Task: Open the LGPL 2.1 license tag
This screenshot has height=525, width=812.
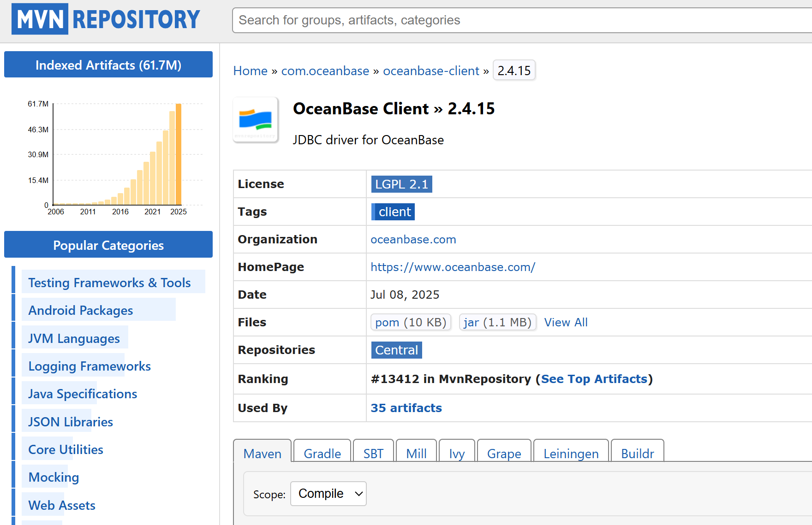Action: (401, 184)
